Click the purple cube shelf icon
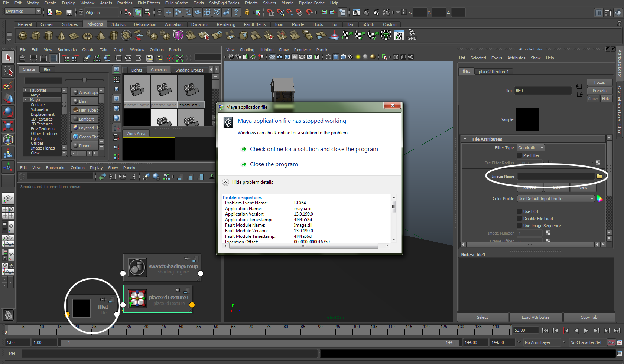This screenshot has height=364, width=624. (x=178, y=36)
